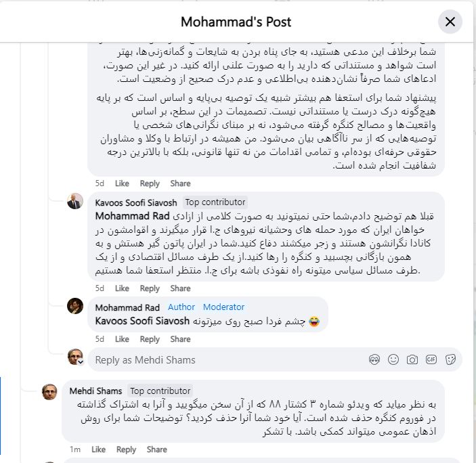Open the sticker picker in reply box
Image resolution: width=476 pixels, height=463 pixels.
click(x=450, y=359)
